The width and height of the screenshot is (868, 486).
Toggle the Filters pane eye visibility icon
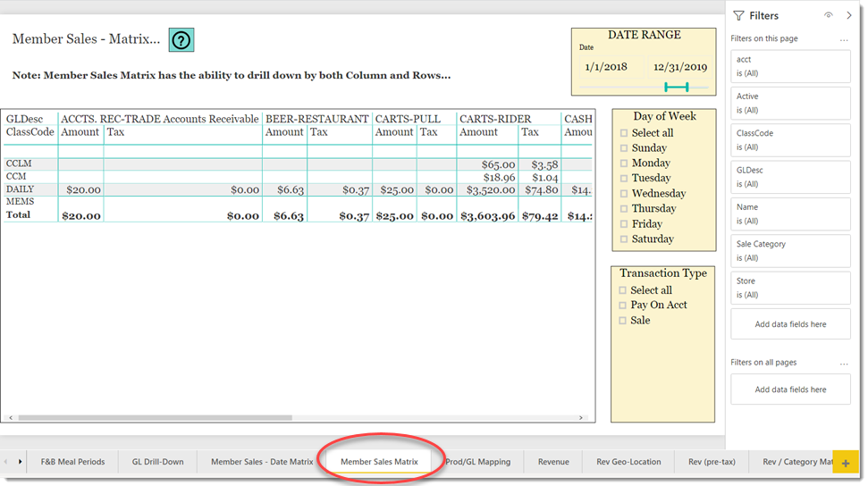(x=828, y=15)
